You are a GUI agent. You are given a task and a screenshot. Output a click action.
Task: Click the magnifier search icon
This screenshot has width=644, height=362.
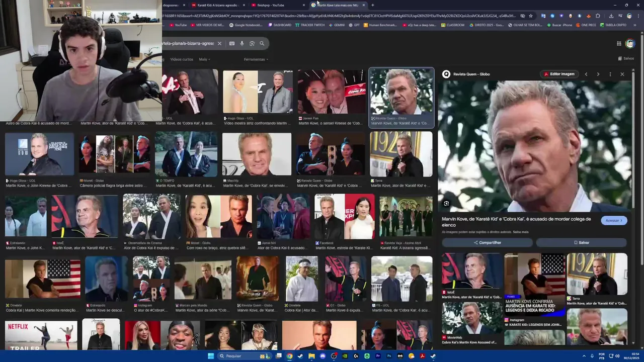262,43
